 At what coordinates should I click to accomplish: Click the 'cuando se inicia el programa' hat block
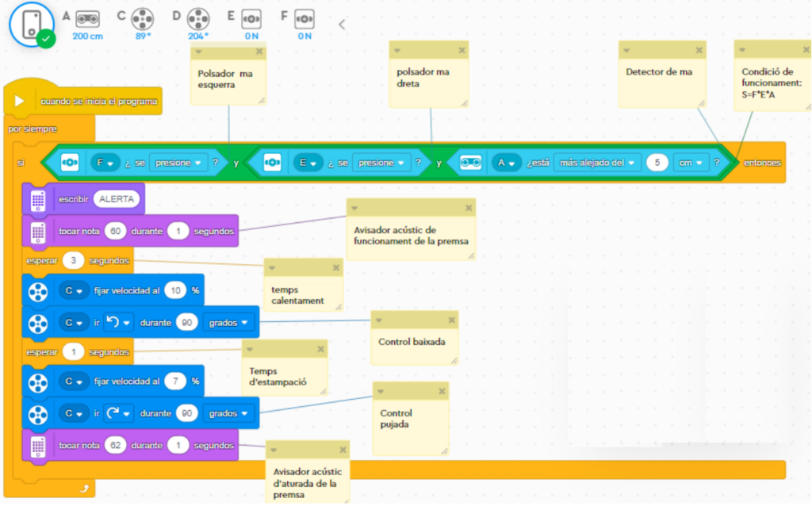coord(87,101)
